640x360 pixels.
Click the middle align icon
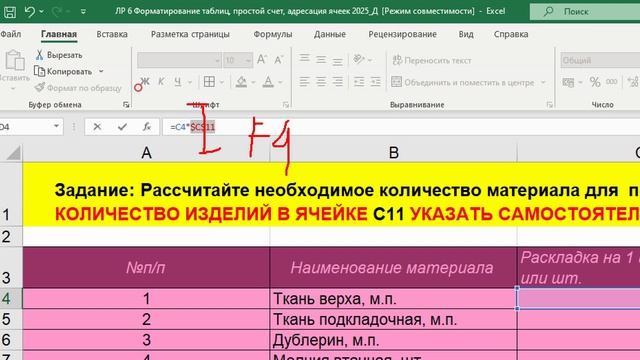[321, 60]
